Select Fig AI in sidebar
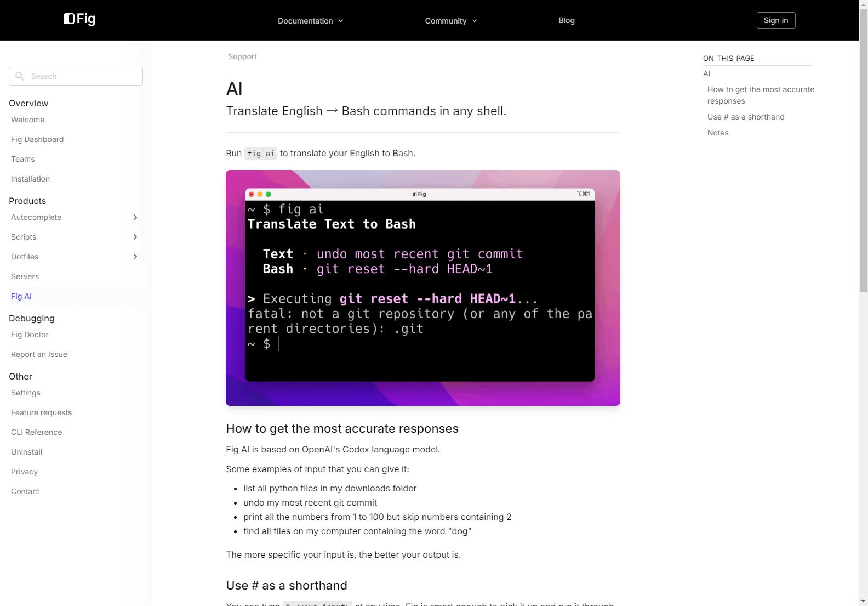Image resolution: width=868 pixels, height=606 pixels. click(x=21, y=296)
